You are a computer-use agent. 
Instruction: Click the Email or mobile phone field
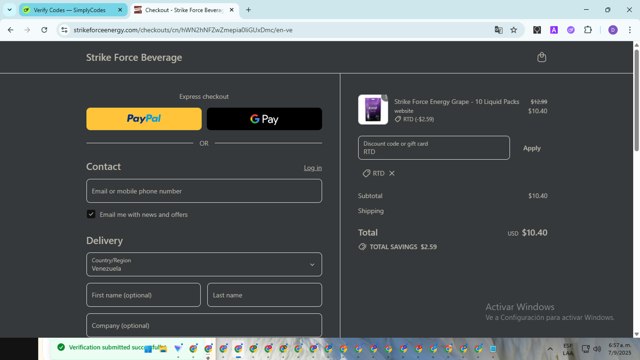point(204,191)
